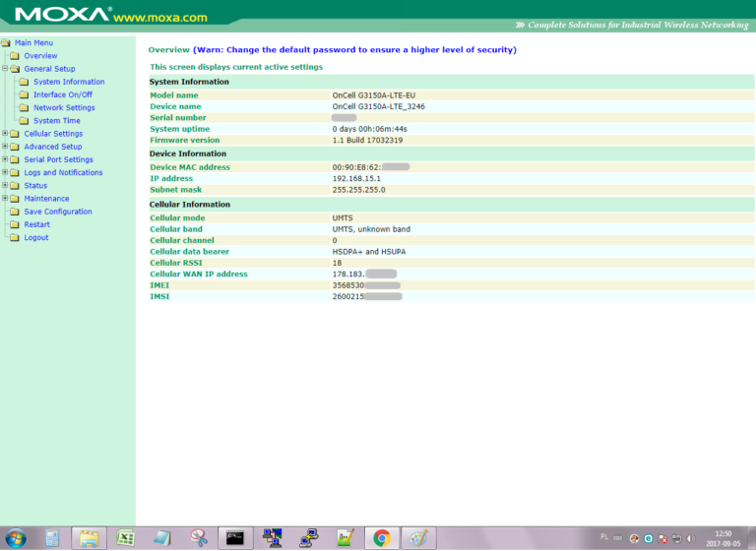Click the volume speaker tray icon
This screenshot has height=551, width=756.
[x=691, y=538]
